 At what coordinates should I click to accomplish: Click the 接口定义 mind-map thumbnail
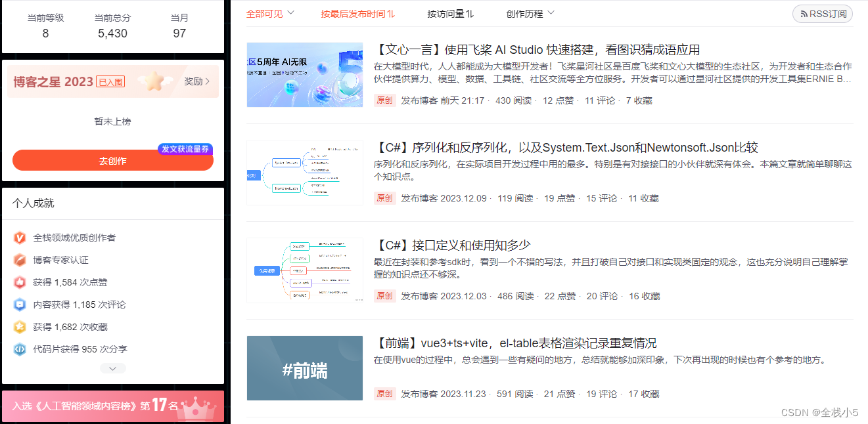click(x=305, y=270)
